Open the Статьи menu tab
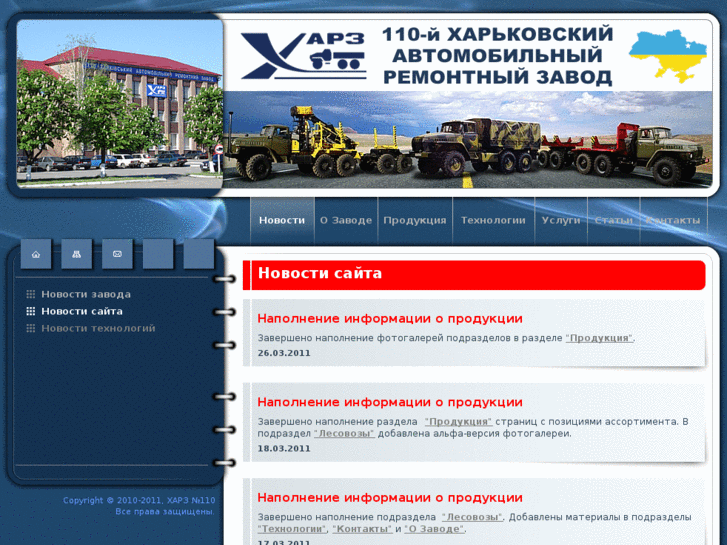Viewport: 727px width, 545px height. pos(614,220)
